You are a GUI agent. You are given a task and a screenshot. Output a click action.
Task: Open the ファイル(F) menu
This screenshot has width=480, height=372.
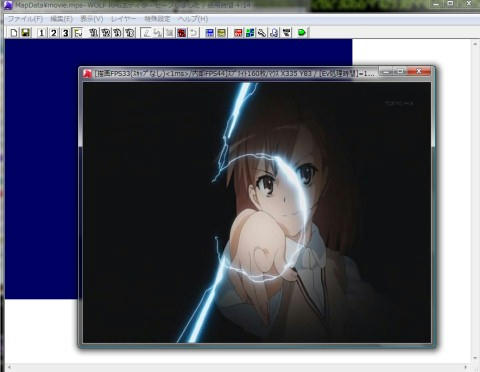[x=25, y=19]
